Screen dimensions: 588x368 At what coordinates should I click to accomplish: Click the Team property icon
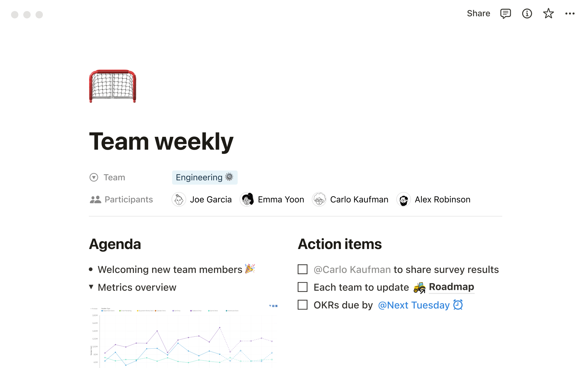click(94, 177)
